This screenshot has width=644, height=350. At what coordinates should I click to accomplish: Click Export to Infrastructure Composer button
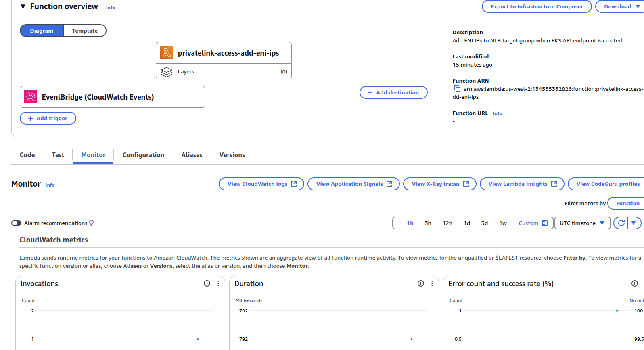(537, 6)
